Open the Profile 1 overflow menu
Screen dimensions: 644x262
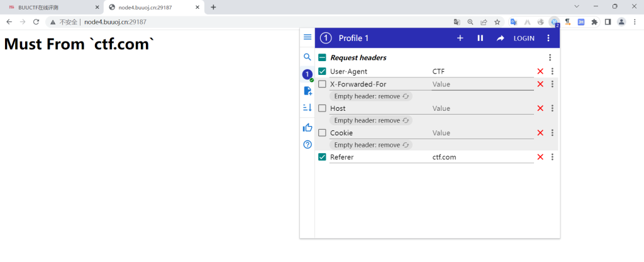point(548,38)
